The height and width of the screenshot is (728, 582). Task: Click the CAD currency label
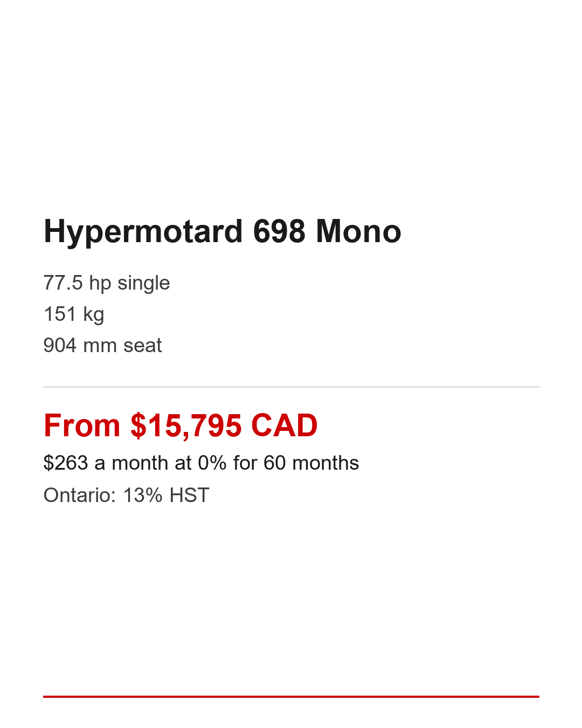pos(284,425)
